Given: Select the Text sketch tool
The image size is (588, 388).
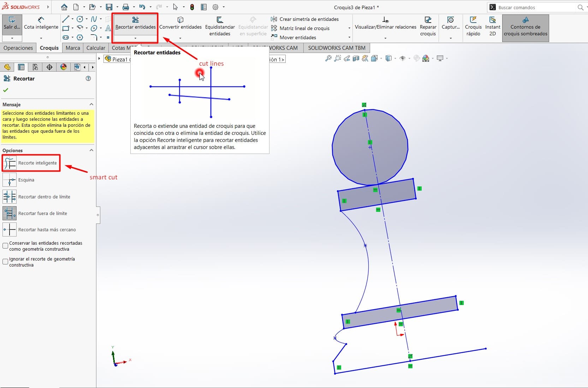Looking at the screenshot, I should click(x=108, y=28).
